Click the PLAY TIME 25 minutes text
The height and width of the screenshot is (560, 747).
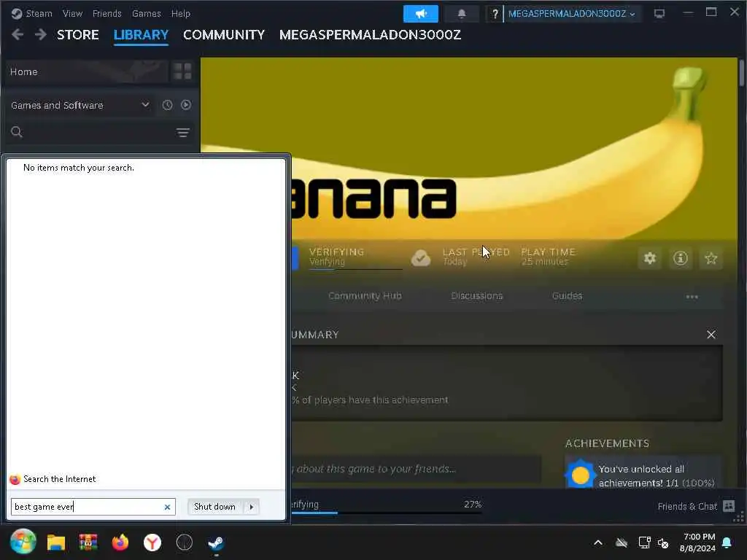(549, 257)
